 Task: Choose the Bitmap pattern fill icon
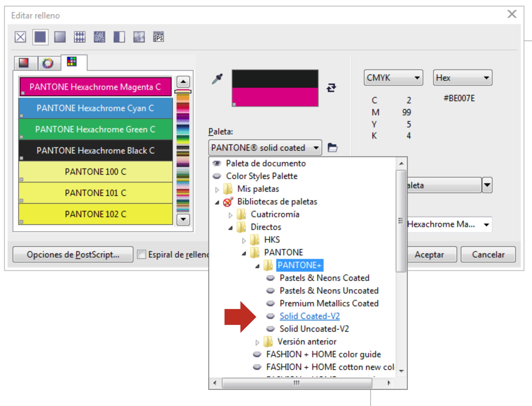[99, 37]
